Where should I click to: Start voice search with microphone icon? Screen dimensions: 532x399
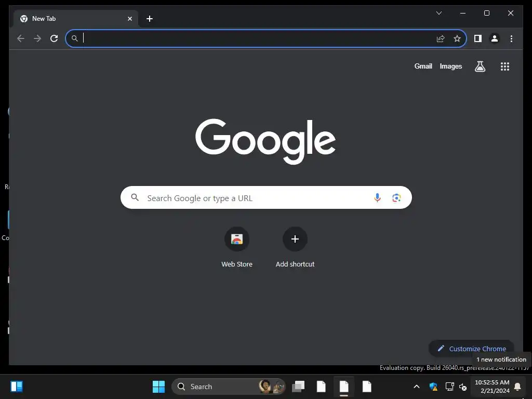(377, 198)
